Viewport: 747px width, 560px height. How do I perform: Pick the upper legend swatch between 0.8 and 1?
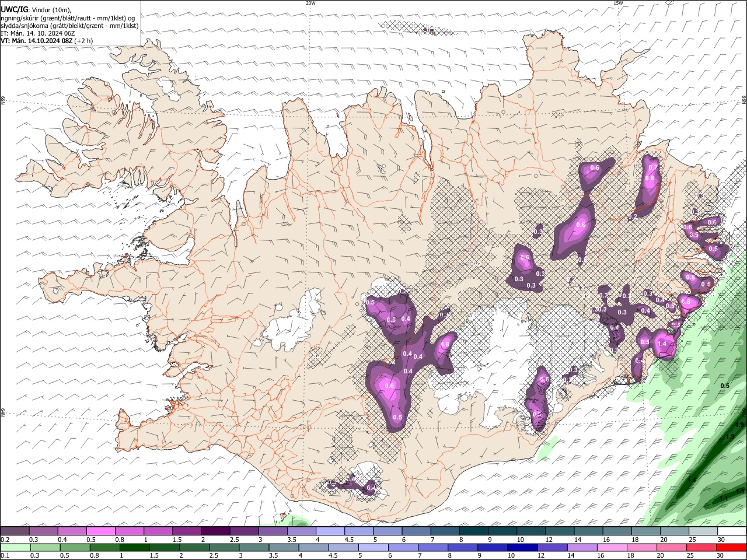click(x=130, y=531)
